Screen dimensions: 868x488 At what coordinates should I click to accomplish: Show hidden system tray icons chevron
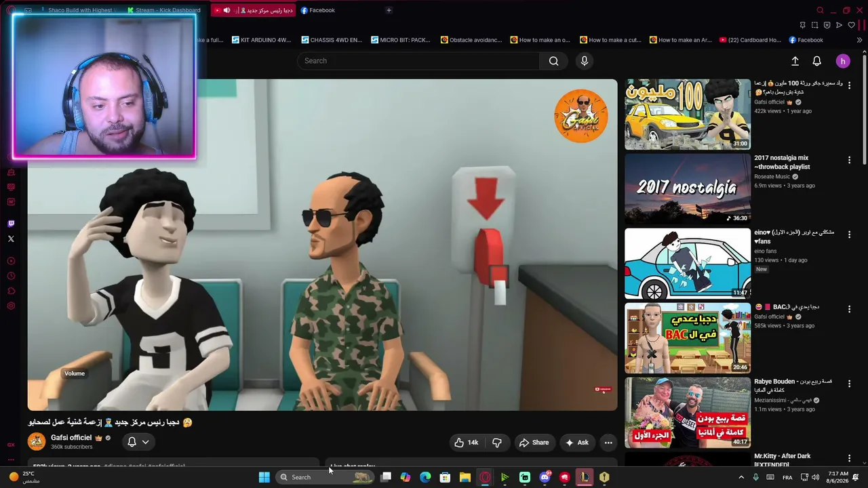[741, 477]
